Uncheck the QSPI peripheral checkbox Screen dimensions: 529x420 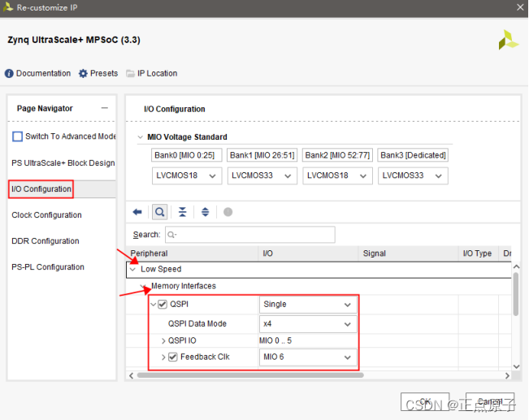[x=163, y=305]
